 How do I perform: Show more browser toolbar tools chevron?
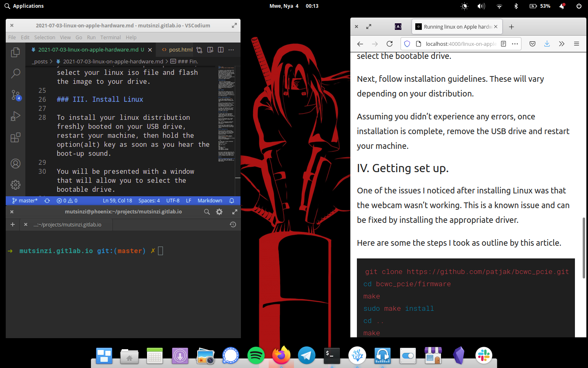tap(562, 44)
